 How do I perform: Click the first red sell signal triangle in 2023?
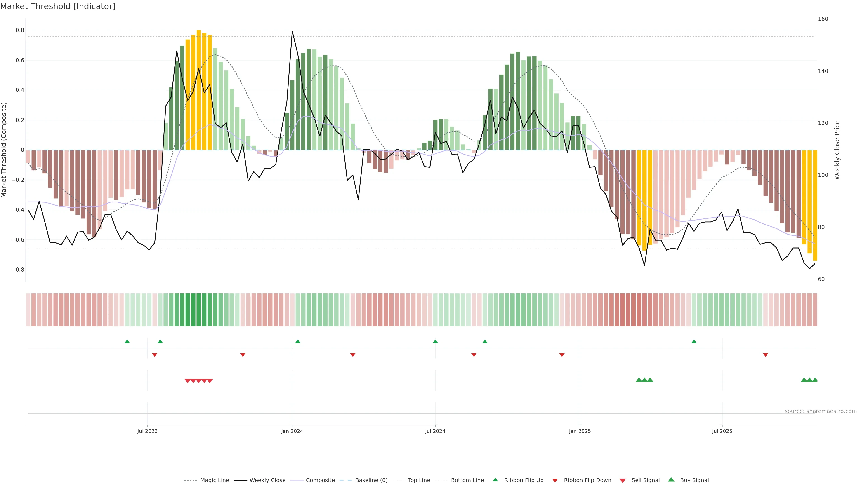188,381
